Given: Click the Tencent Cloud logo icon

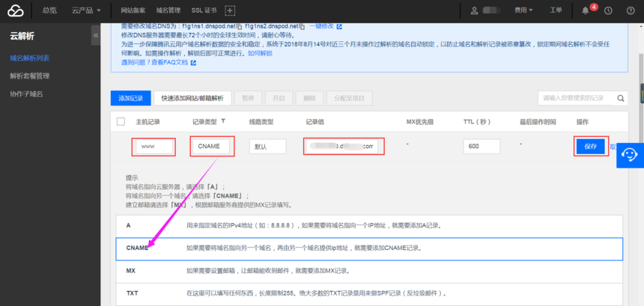Looking at the screenshot, I should (16, 10).
